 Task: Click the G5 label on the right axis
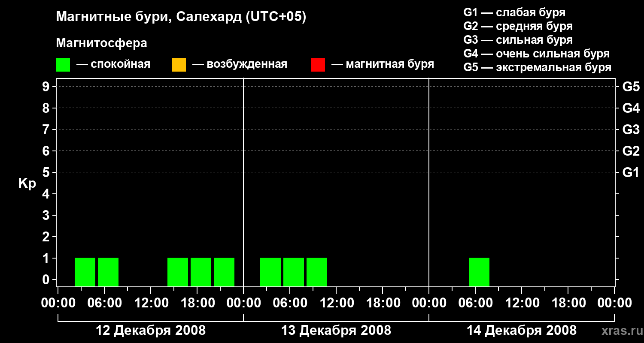tap(631, 87)
